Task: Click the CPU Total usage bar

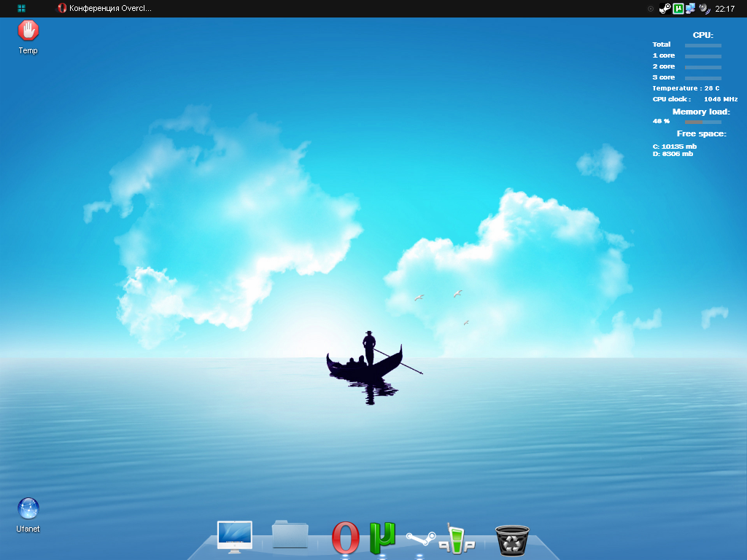Action: pyautogui.click(x=703, y=45)
